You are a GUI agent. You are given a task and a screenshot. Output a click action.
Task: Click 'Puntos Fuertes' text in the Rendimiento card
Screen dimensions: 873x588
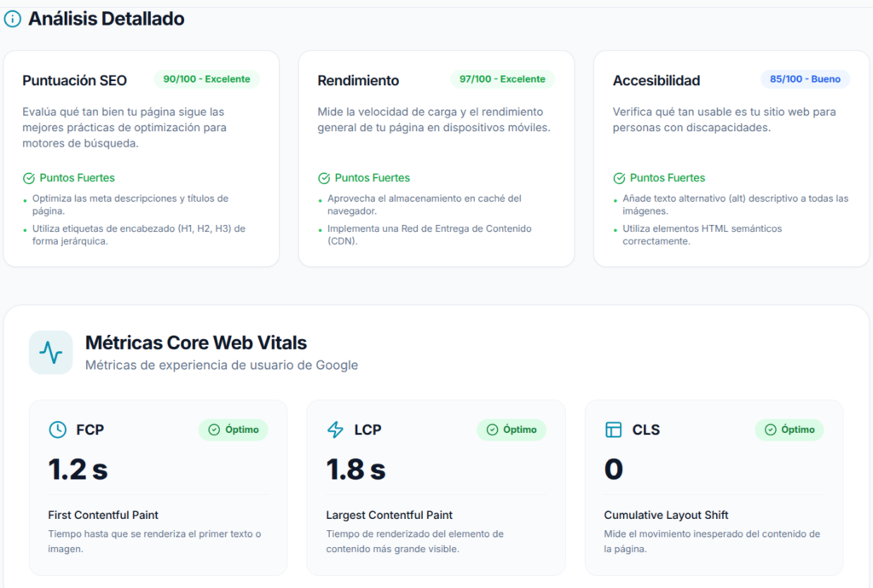(372, 178)
